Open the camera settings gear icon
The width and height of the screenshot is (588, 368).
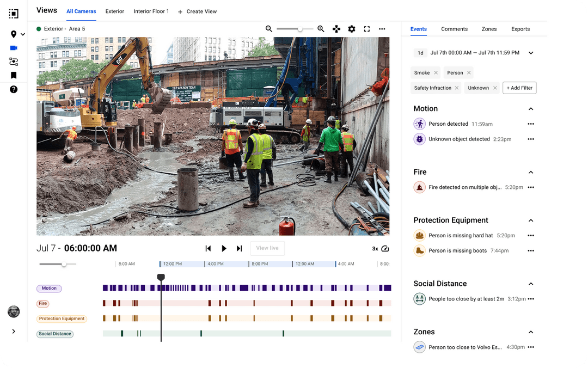pos(352,29)
